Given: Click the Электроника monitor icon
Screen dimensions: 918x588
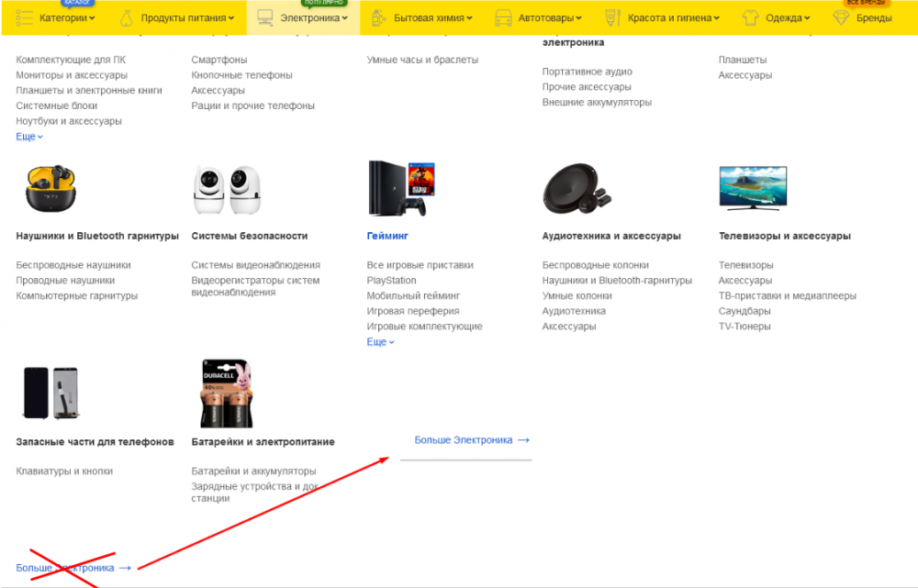Looking at the screenshot, I should tap(265, 17).
